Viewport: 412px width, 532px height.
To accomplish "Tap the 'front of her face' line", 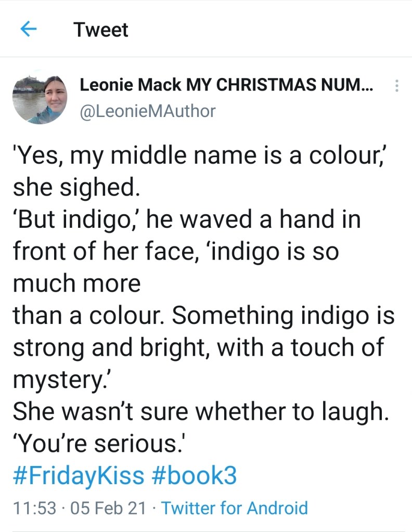I will [176, 252].
